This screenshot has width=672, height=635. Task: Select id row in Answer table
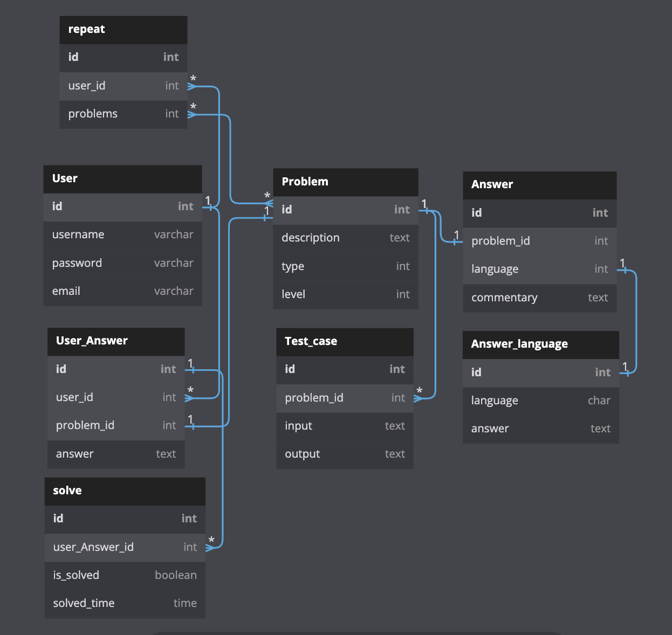coord(539,213)
